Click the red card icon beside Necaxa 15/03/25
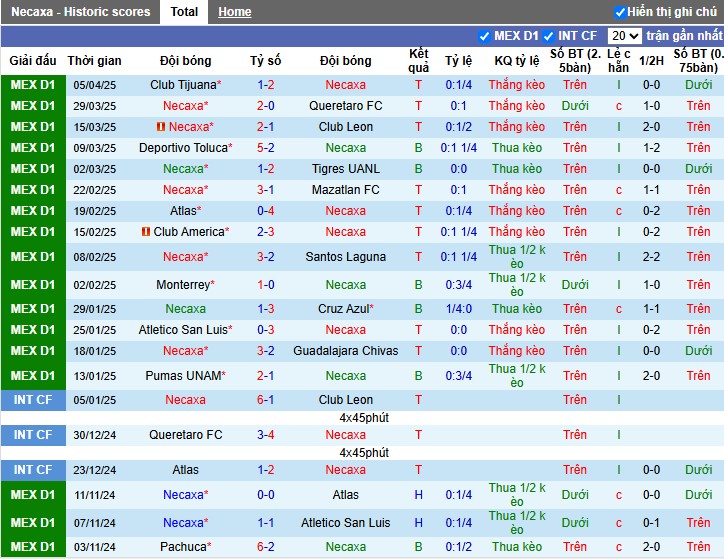Viewport: 724px width, 559px height. click(x=161, y=126)
